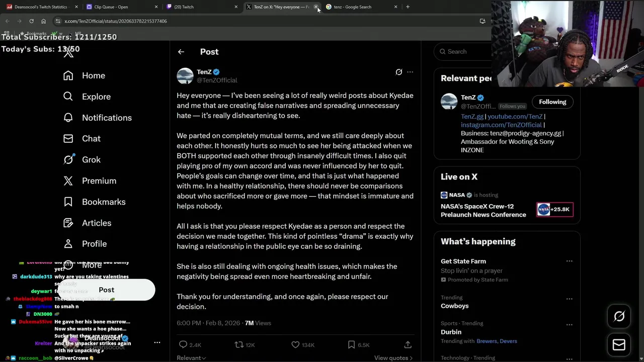Viewport: 644px width, 362px height.
Task: Open options for the Technology trending item
Action: click(569, 359)
